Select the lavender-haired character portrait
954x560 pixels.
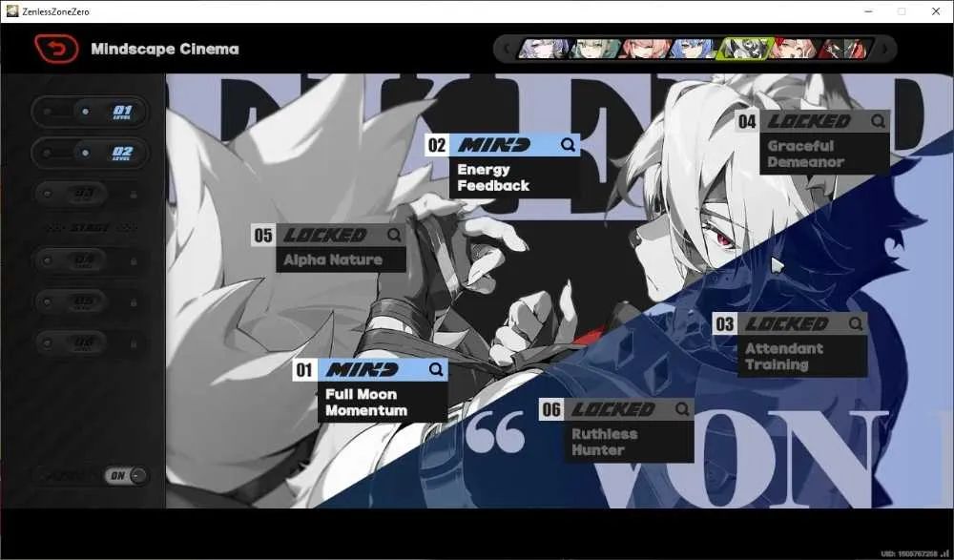pyautogui.click(x=544, y=49)
